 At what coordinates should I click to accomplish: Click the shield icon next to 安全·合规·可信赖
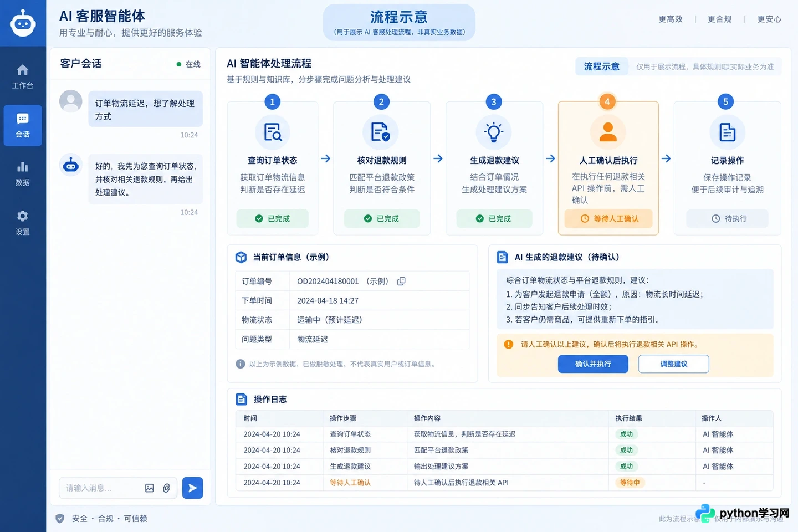coord(60,519)
